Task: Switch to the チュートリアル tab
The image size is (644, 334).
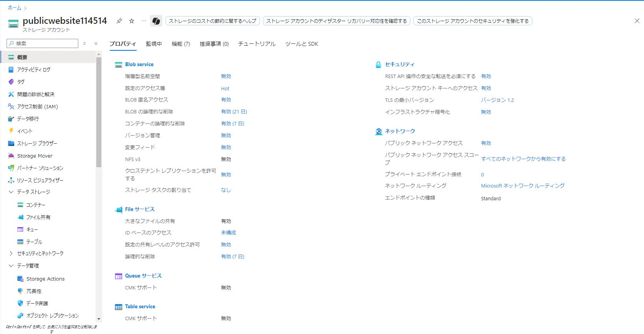Action: 257,44
